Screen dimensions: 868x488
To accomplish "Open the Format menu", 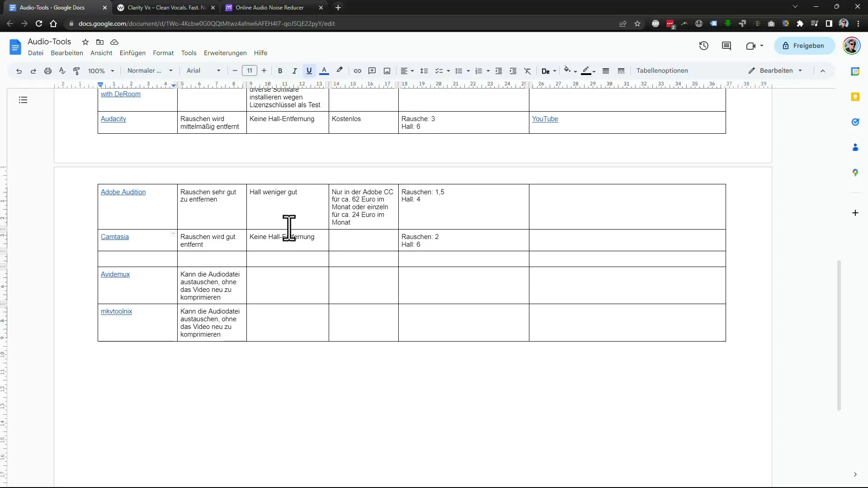I will 163,52.
